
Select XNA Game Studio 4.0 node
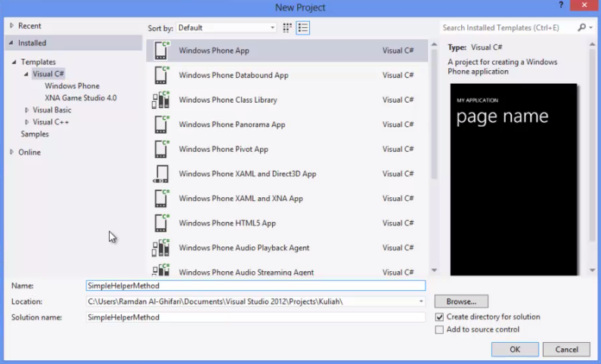(80, 98)
